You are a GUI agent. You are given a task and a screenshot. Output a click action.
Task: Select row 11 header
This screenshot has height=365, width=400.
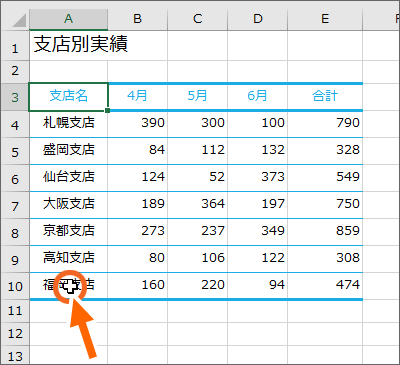pyautogui.click(x=15, y=311)
